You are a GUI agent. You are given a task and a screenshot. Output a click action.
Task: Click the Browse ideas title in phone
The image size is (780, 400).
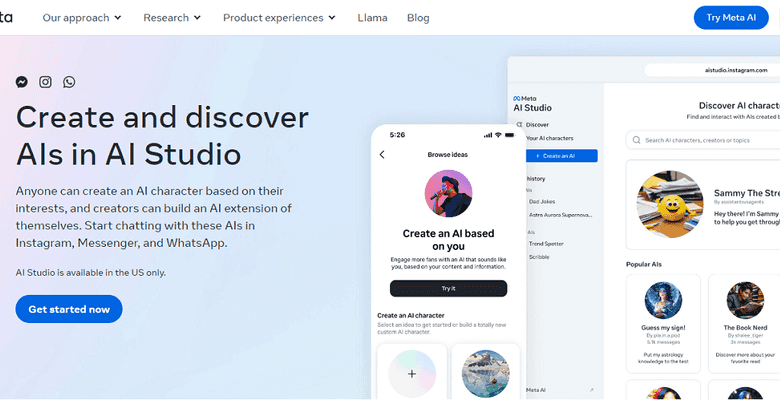click(x=448, y=155)
